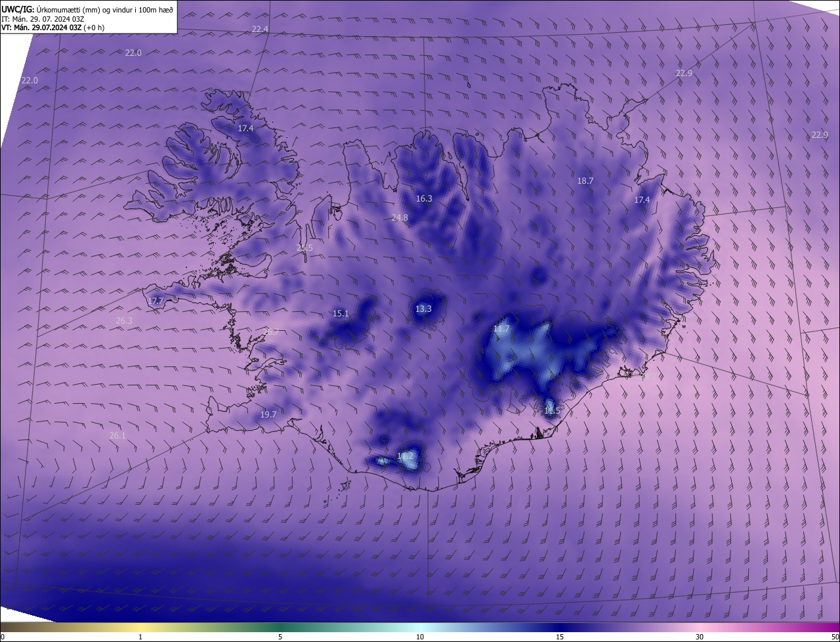
Task: Click the 24.8 value label
Action: point(400,217)
